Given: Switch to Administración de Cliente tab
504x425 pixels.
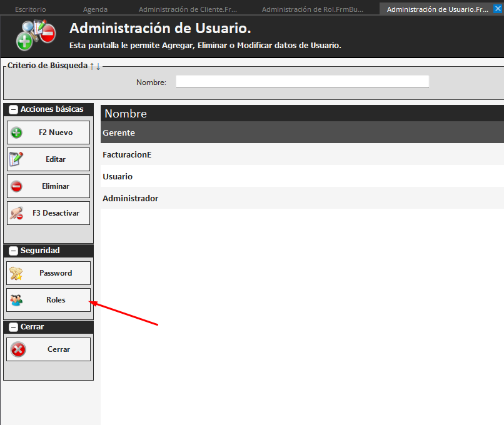Looking at the screenshot, I should pyautogui.click(x=188, y=9).
